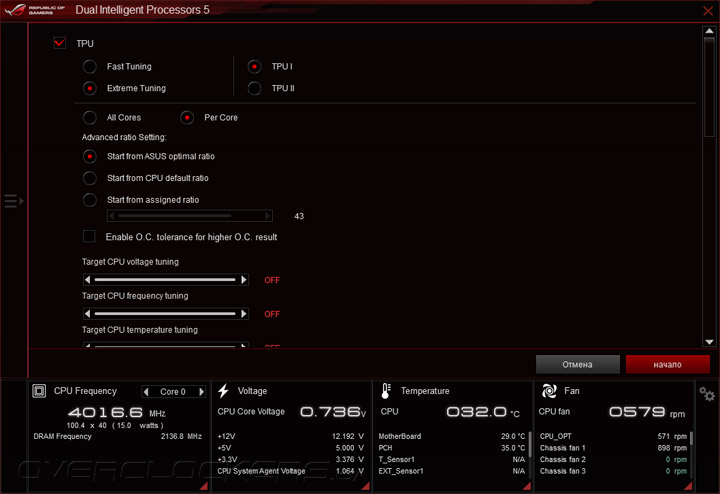720x494 pixels.
Task: Click the assigned ratio slider track
Action: click(189, 215)
